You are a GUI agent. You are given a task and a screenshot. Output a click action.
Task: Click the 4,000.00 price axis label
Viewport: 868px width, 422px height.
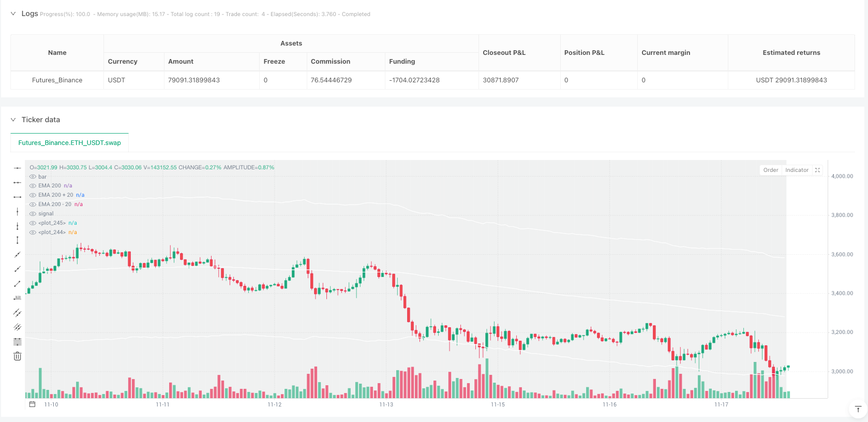(842, 176)
